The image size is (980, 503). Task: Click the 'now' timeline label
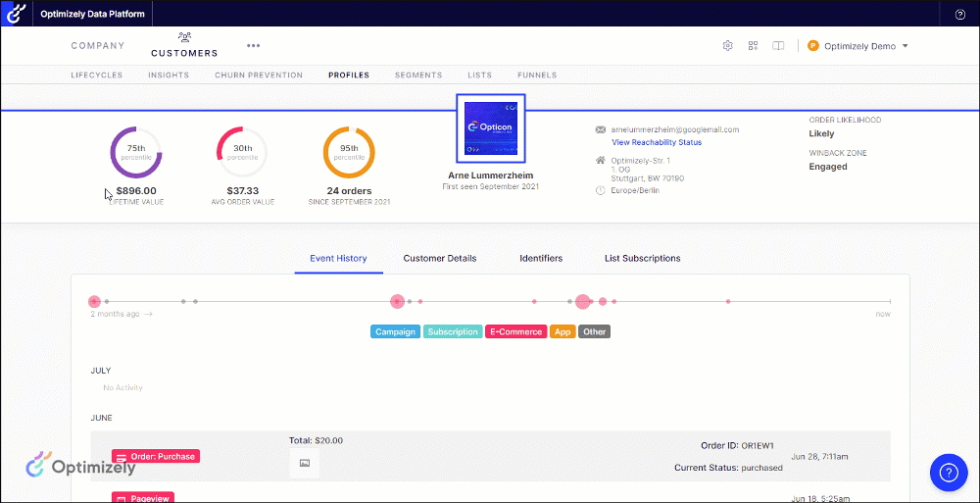(x=883, y=314)
